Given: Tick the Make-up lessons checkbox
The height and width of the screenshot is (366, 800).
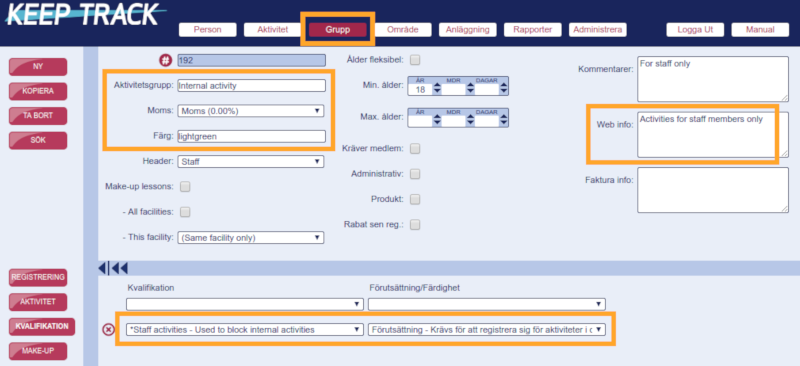Looking at the screenshot, I should [x=185, y=187].
